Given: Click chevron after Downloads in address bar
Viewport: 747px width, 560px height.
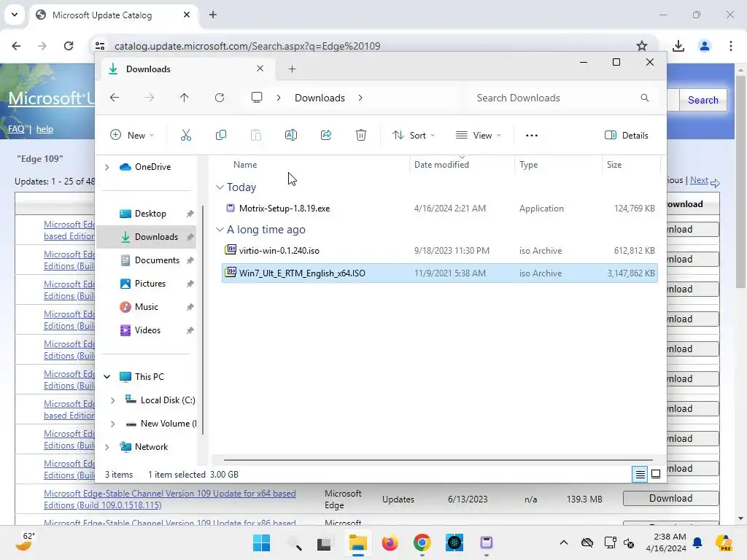Looking at the screenshot, I should [x=360, y=98].
